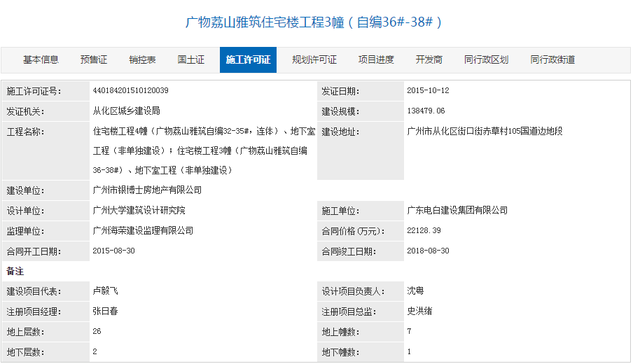This screenshot has width=633, height=364.
Task: Click design unit 广州大学建筑设计研究院
Action: pos(139,210)
